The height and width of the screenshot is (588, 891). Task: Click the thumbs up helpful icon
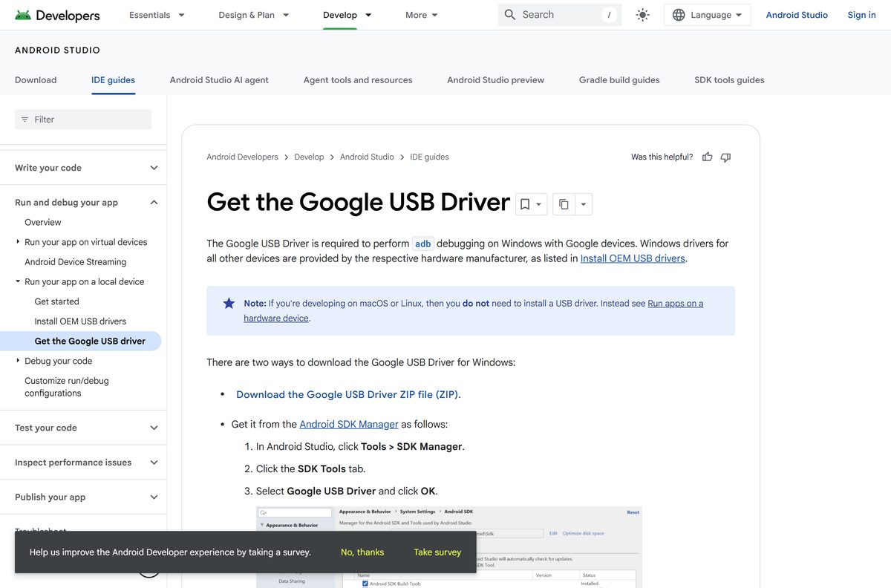tap(707, 157)
